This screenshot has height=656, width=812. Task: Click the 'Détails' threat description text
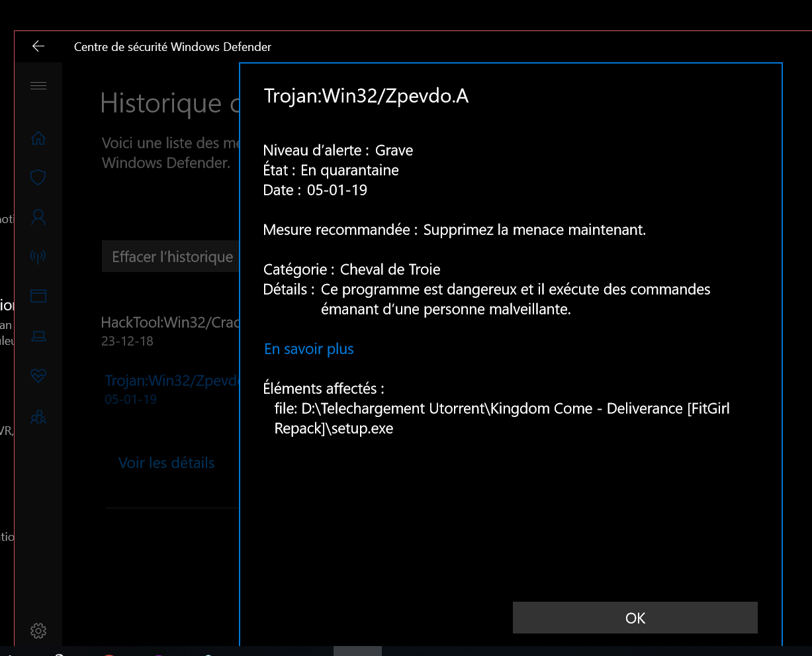coord(487,299)
